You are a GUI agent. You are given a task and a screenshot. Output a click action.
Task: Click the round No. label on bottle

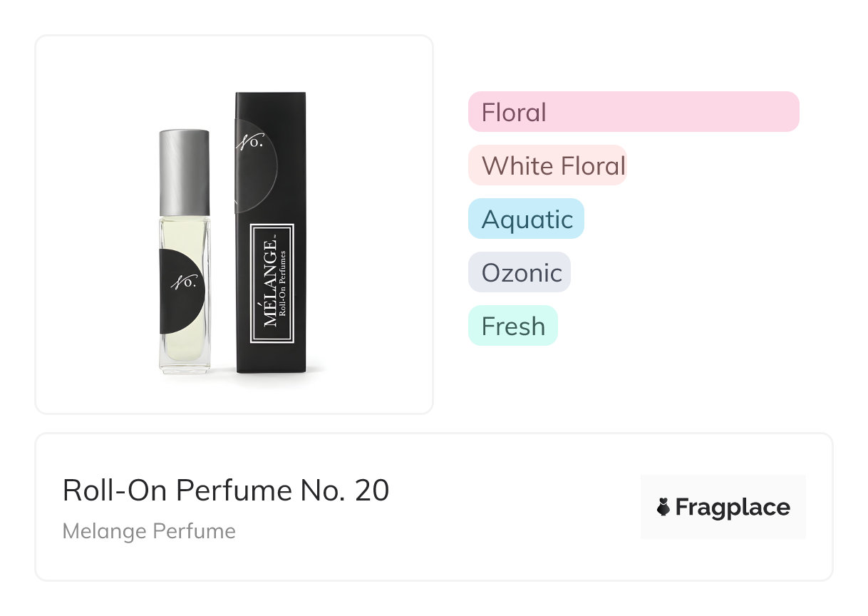coord(182,283)
